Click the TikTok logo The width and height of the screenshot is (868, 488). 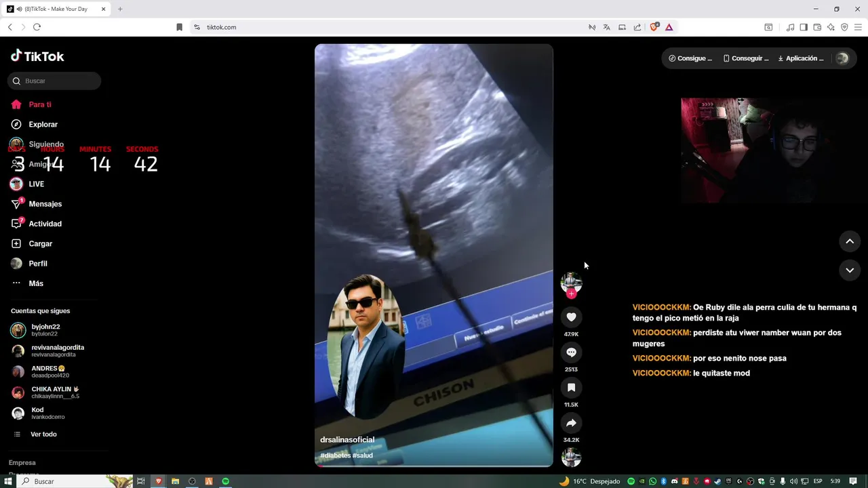click(x=37, y=56)
